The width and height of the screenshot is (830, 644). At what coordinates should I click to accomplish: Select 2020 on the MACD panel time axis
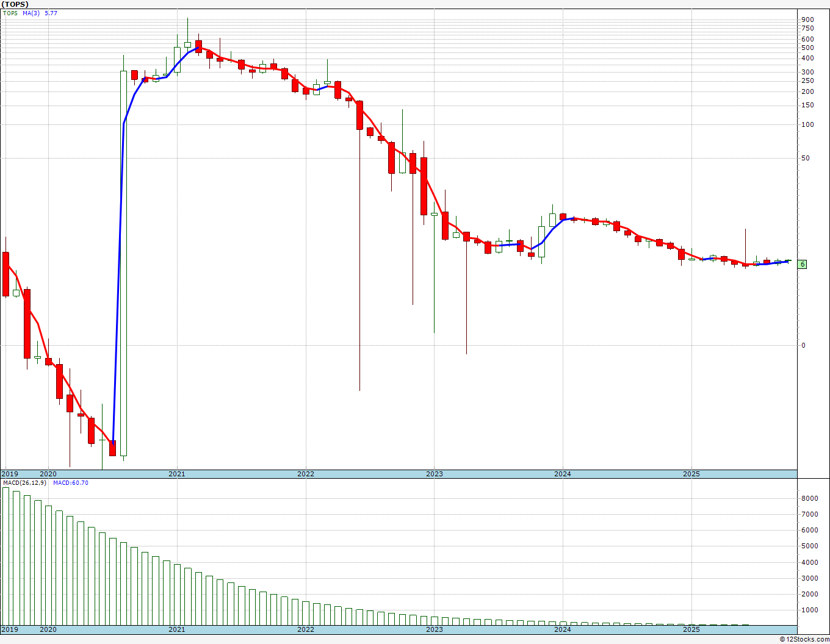(x=48, y=629)
